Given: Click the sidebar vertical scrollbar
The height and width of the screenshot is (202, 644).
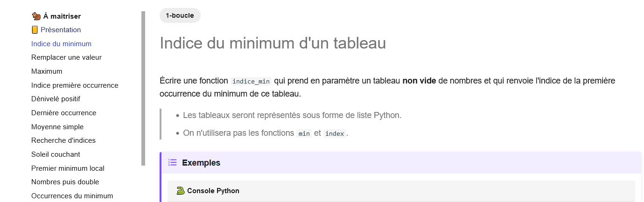Looking at the screenshot, I should [143, 88].
